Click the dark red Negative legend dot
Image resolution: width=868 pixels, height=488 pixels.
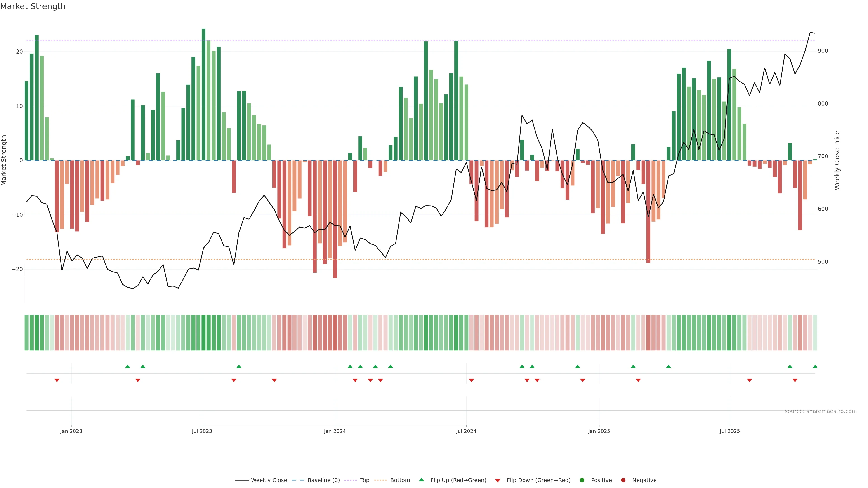tap(623, 480)
